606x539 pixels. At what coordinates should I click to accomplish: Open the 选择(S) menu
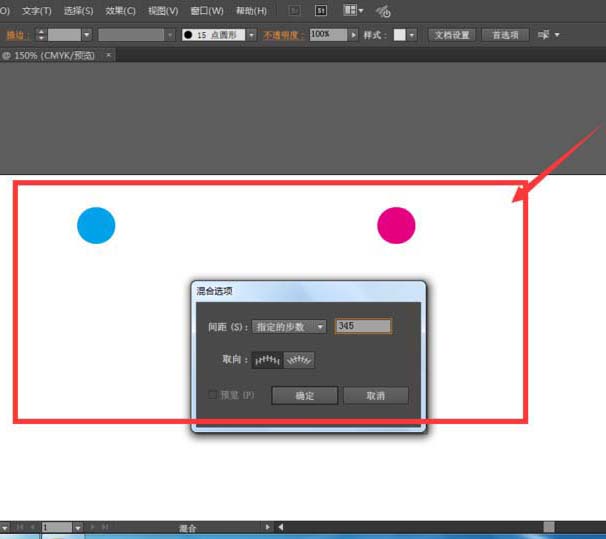tap(78, 11)
